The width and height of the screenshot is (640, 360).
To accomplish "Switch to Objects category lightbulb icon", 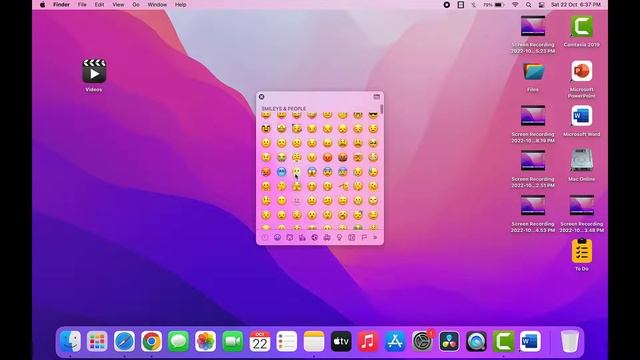I will [339, 237].
